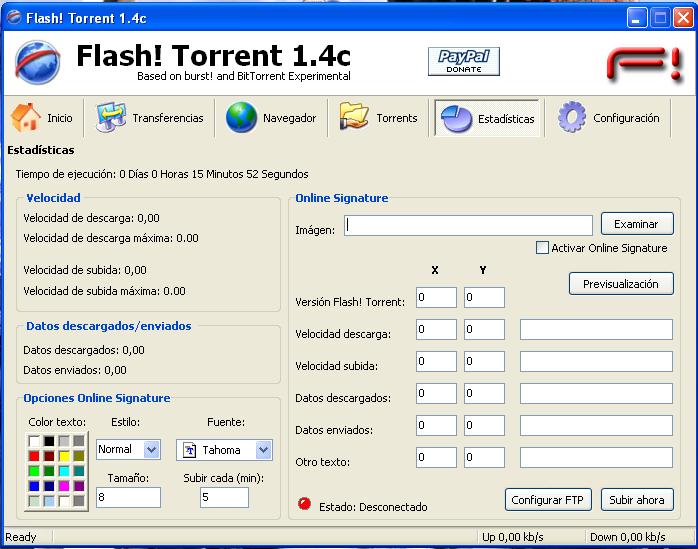Click the Subir cada (min) field

(x=224, y=497)
